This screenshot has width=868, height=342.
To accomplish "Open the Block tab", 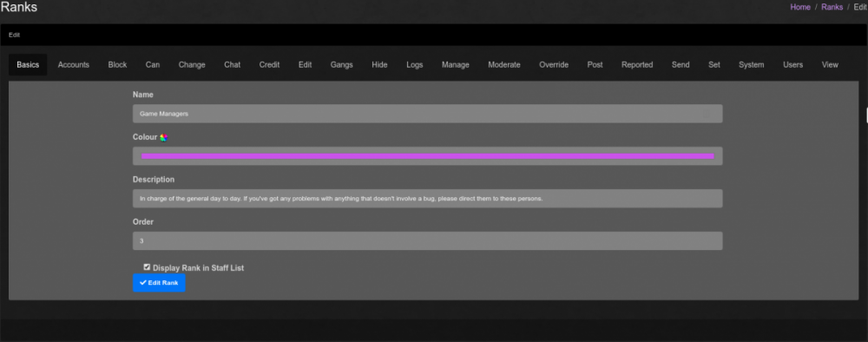I will pyautogui.click(x=117, y=65).
